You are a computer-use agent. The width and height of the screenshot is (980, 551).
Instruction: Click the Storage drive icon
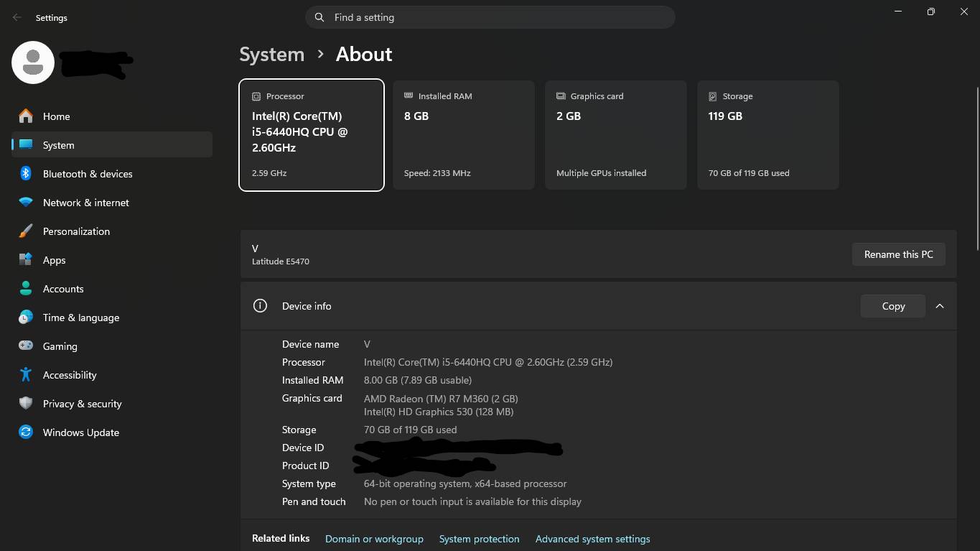point(713,96)
